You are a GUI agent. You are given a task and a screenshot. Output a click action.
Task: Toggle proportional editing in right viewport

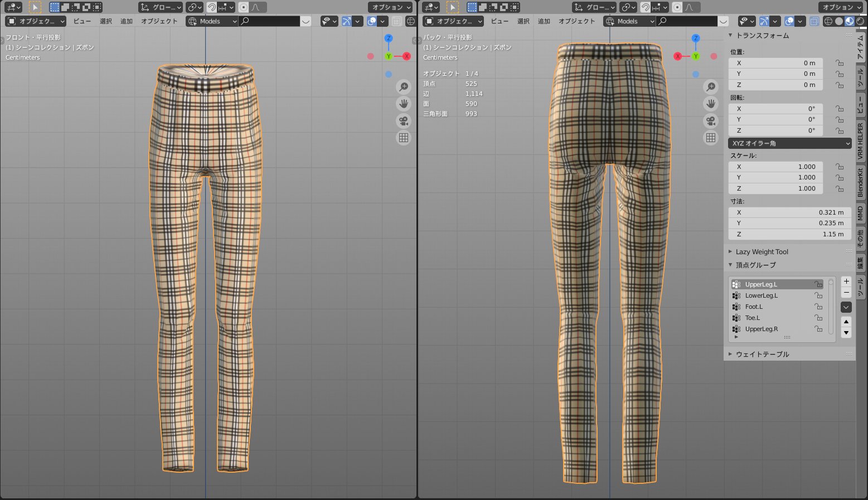pos(677,7)
